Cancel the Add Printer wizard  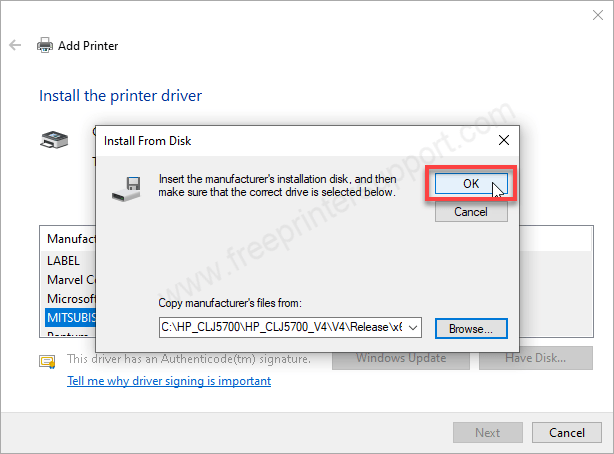pyautogui.click(x=566, y=432)
